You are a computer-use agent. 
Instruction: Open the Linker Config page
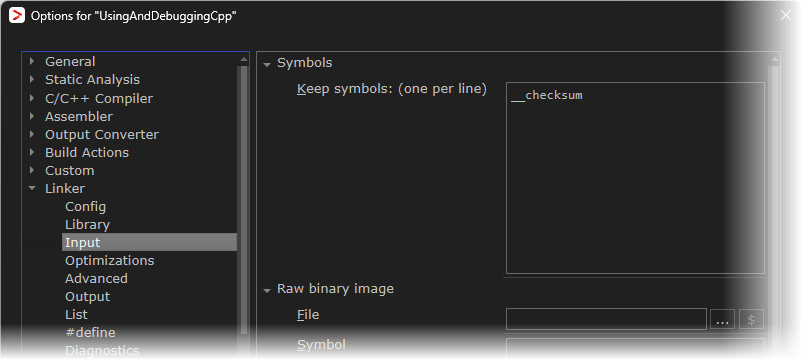(x=85, y=206)
